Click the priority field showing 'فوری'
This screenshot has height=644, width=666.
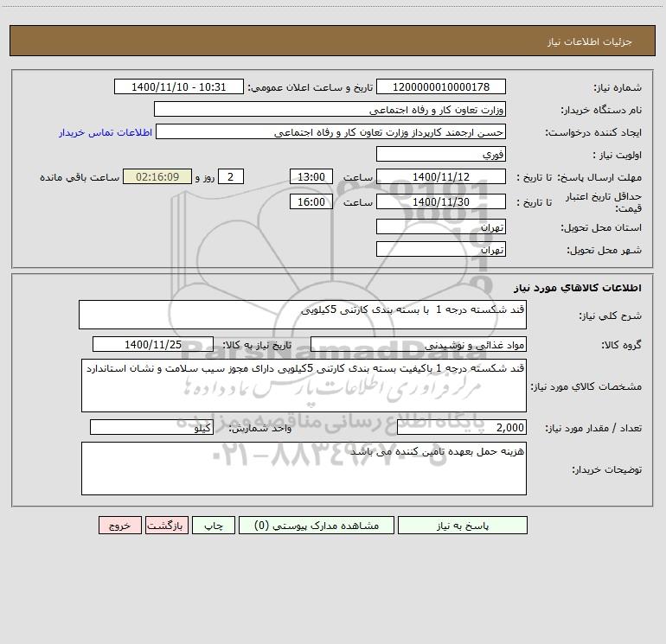pyautogui.click(x=441, y=154)
